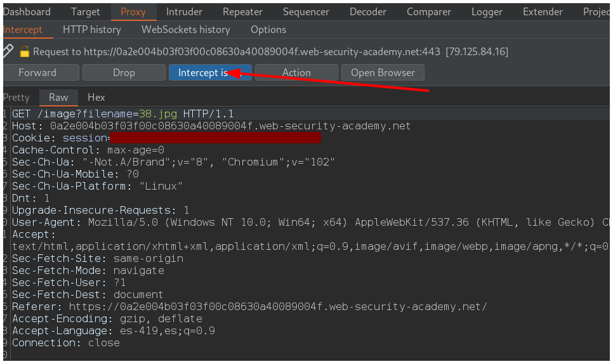Select the Raw message view tab
Image resolution: width=613 pixels, height=364 pixels.
(58, 97)
